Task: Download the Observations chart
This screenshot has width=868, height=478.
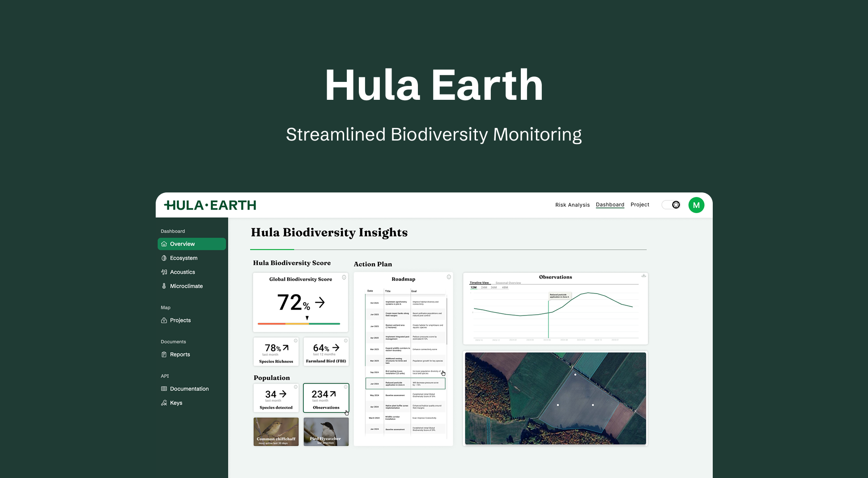Action: pyautogui.click(x=643, y=276)
